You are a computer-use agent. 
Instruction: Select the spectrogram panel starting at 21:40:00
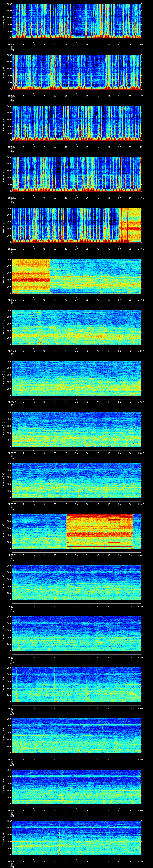point(77,582)
